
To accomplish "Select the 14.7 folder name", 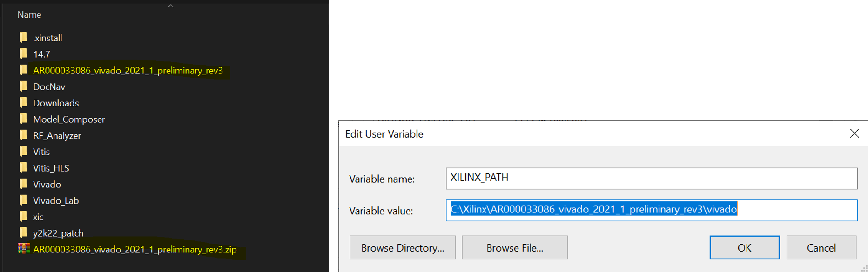I will [x=41, y=54].
